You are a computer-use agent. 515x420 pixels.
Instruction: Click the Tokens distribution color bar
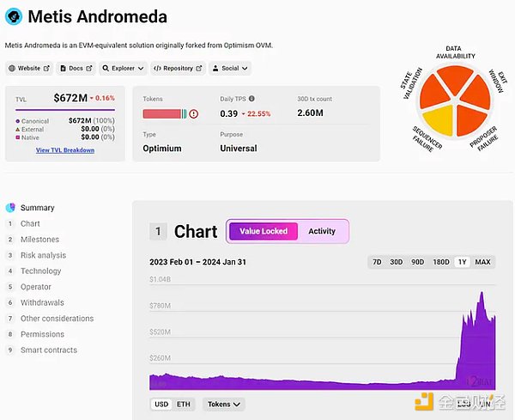click(x=163, y=113)
